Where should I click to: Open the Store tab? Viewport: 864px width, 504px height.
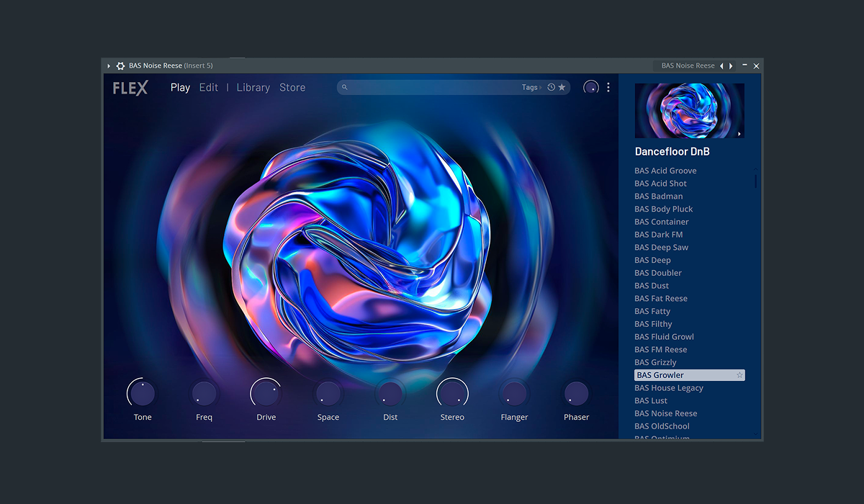pos(292,88)
